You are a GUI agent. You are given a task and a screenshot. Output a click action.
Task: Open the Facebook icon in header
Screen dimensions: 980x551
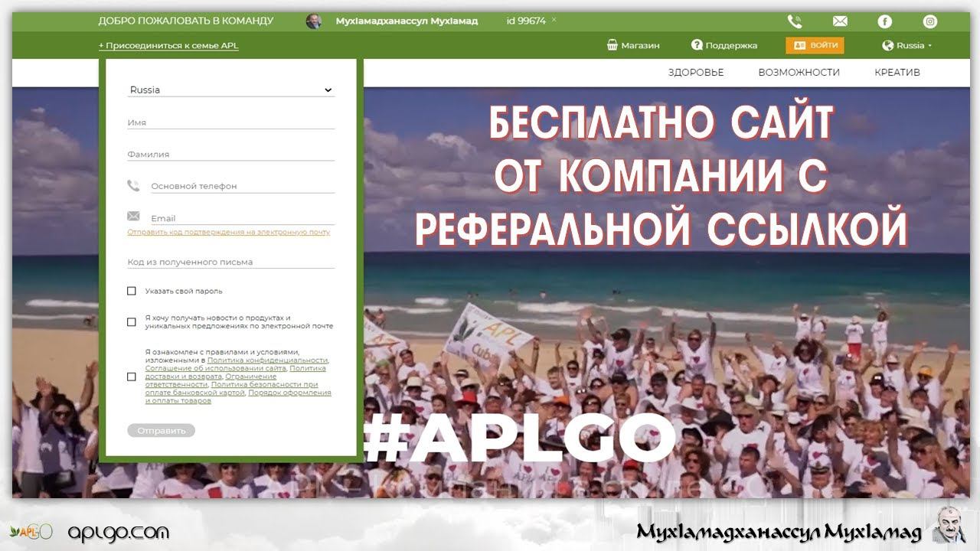(x=884, y=21)
